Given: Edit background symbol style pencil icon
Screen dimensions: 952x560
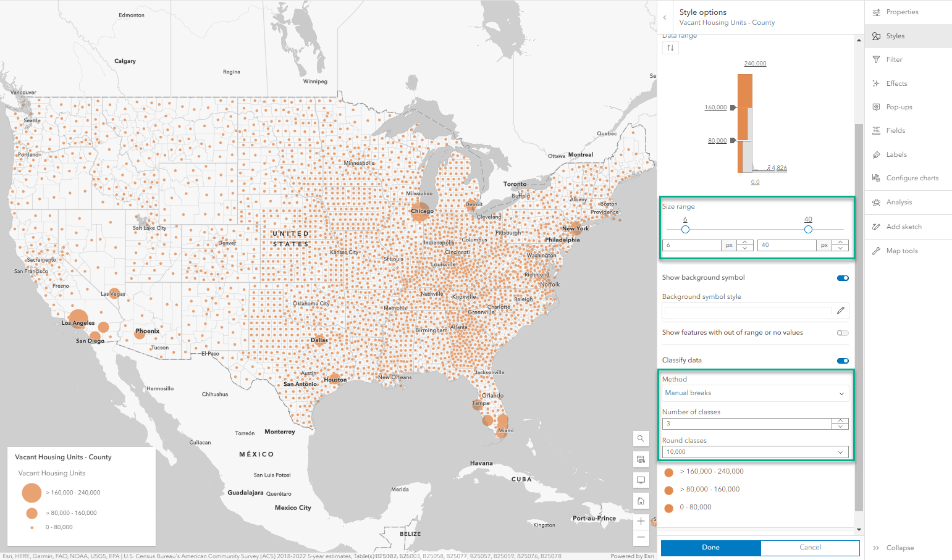Looking at the screenshot, I should tap(840, 311).
